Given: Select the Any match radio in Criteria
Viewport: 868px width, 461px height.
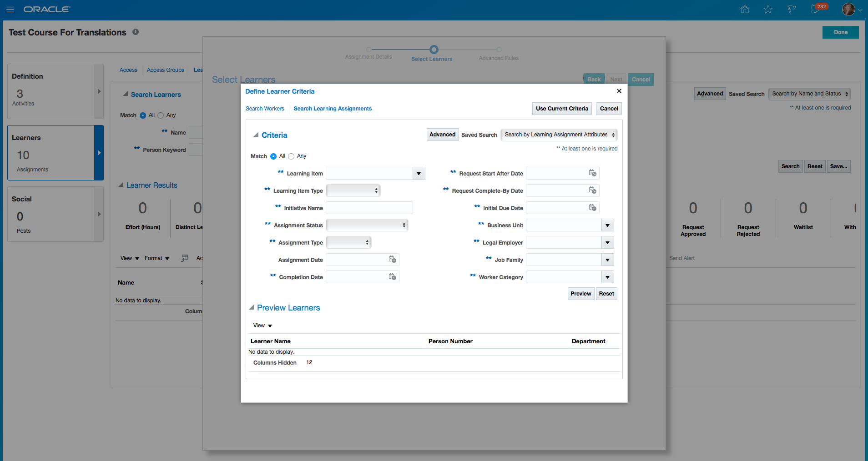Looking at the screenshot, I should pyautogui.click(x=291, y=156).
